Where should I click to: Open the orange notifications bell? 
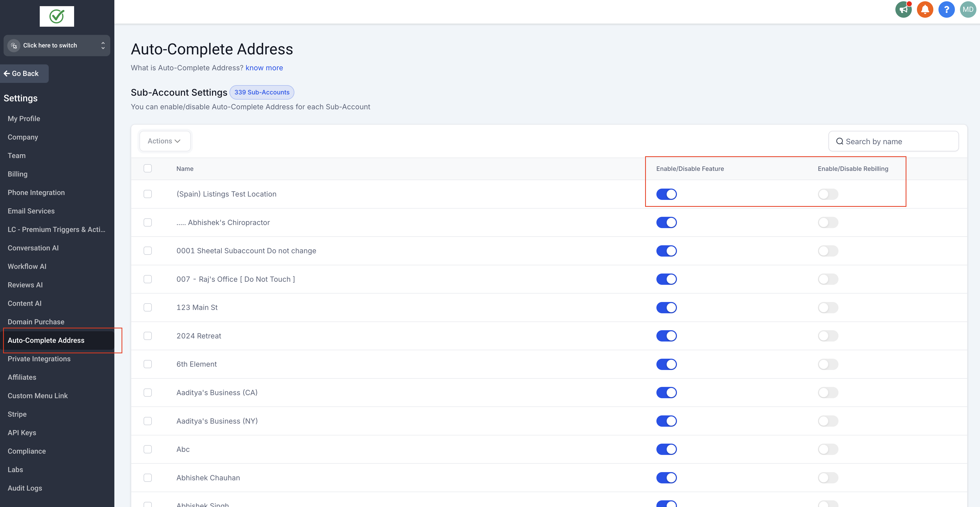pyautogui.click(x=925, y=9)
